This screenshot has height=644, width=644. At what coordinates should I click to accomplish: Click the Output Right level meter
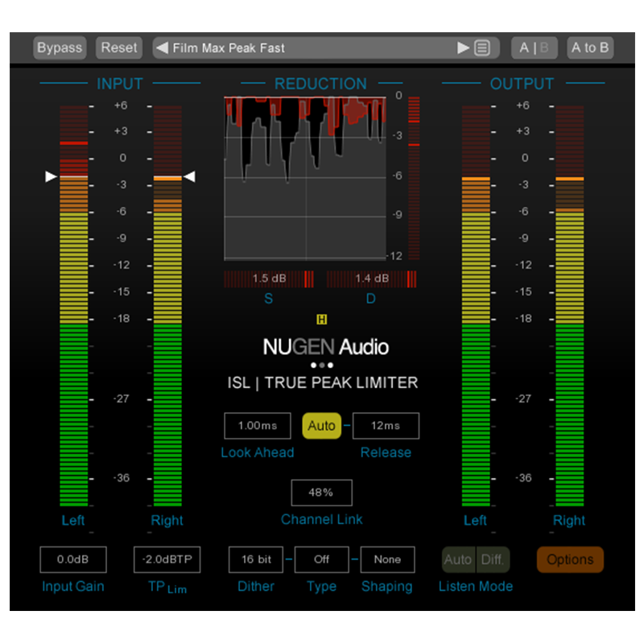click(570, 306)
